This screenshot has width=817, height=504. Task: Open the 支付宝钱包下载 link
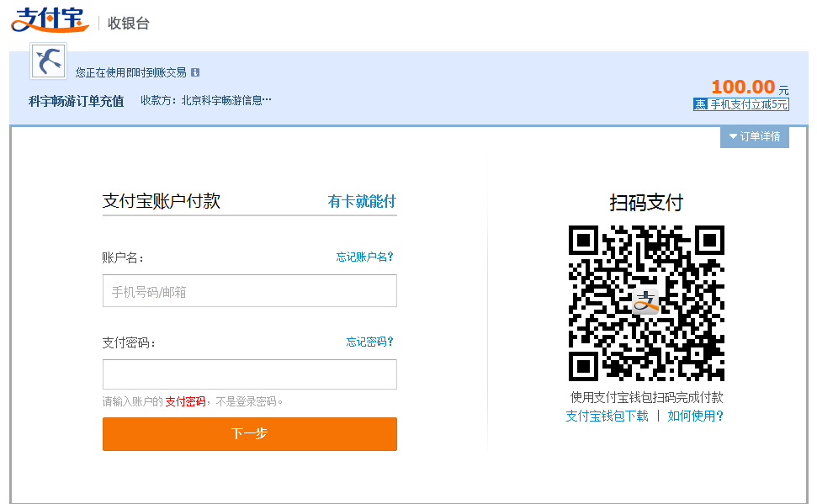click(x=607, y=416)
